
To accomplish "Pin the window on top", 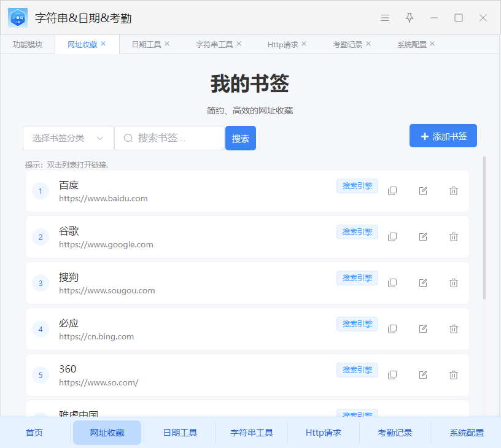I will point(410,18).
